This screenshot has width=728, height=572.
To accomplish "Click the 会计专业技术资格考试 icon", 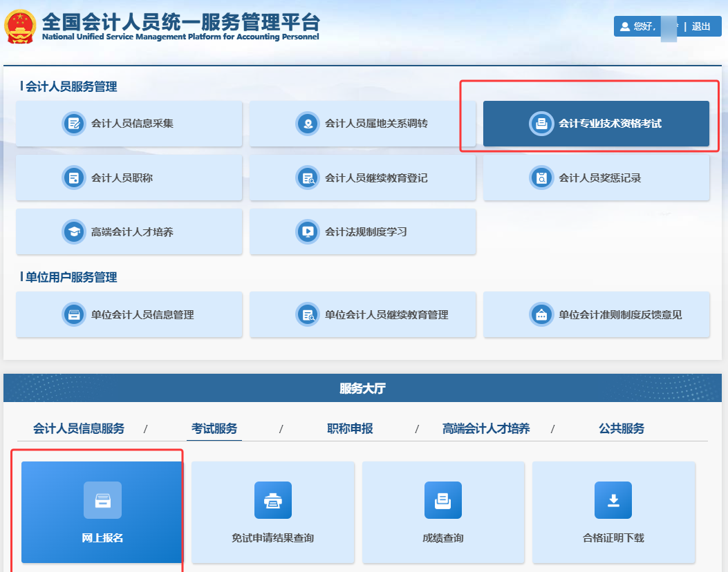I will (x=541, y=124).
